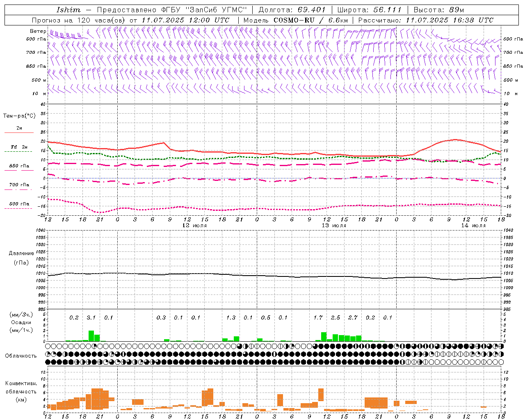
Task: Select the Прогноз на 120 часа(ов) text
Action: 79,20
